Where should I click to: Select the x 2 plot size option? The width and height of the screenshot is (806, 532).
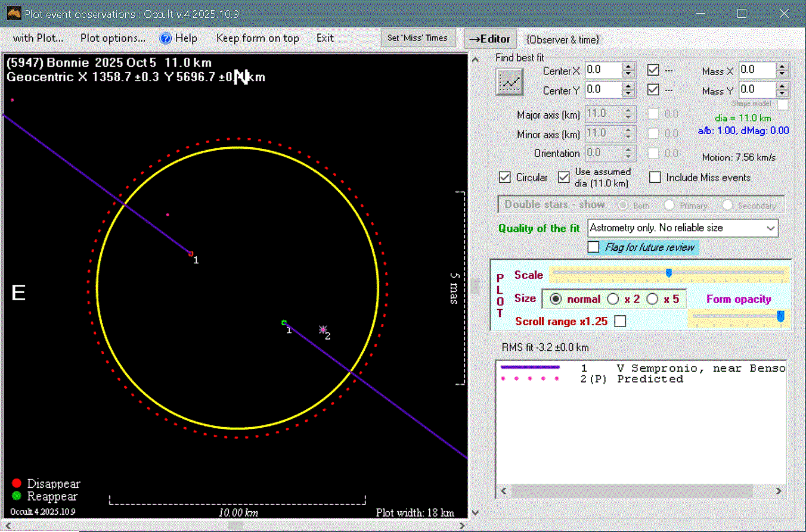coord(612,299)
